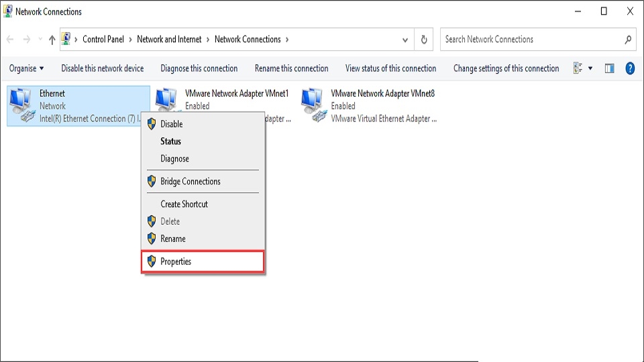Click the Control Panel icon in address bar
The width and height of the screenshot is (644, 362).
(66, 39)
